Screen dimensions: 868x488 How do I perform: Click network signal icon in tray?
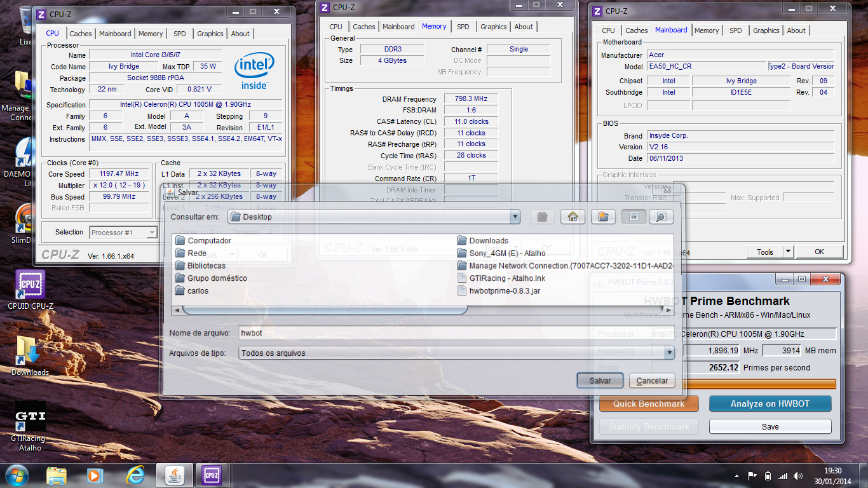[x=783, y=475]
